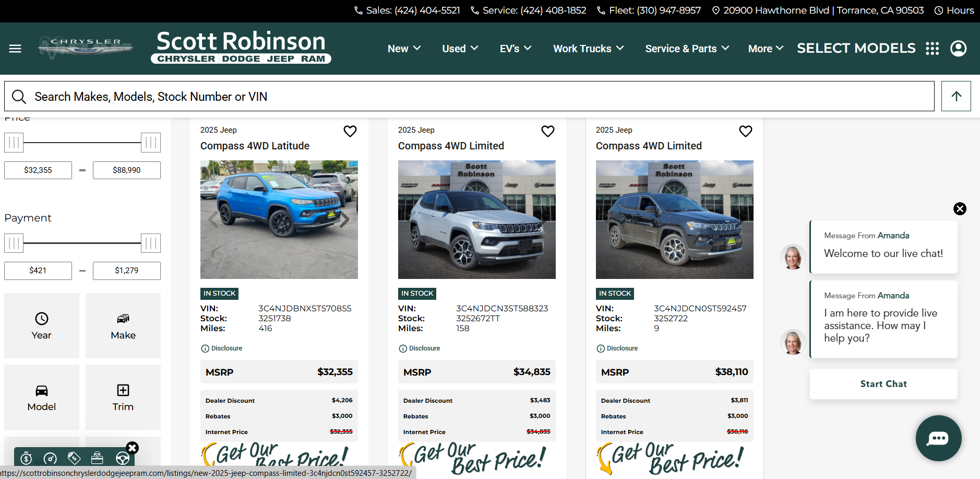This screenshot has width=980, height=479.
Task: Favorite the Compass 4WD Latitude with the heart
Action: coord(350,131)
